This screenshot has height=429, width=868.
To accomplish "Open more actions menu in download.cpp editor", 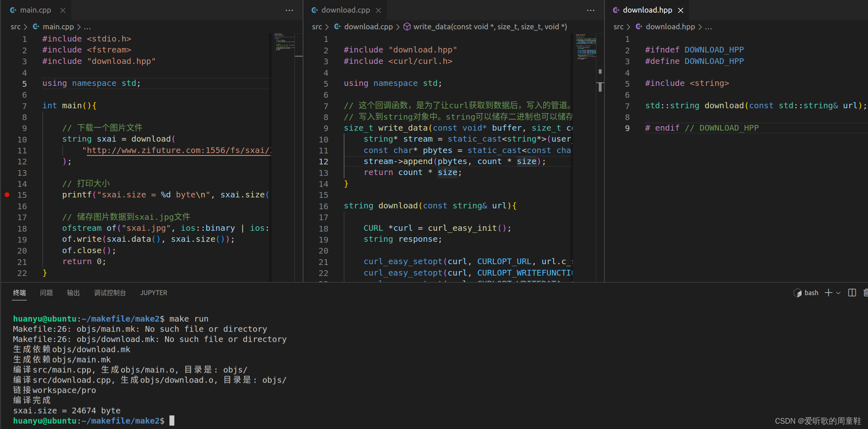I will pyautogui.click(x=591, y=10).
